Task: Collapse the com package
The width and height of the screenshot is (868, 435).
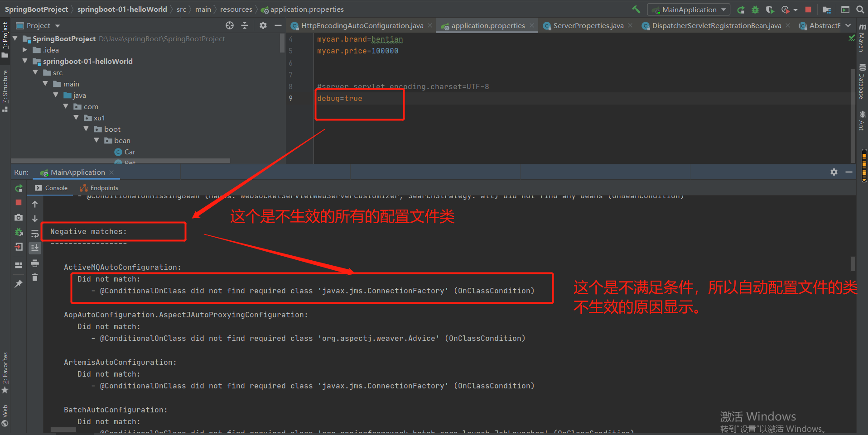Action: point(66,106)
